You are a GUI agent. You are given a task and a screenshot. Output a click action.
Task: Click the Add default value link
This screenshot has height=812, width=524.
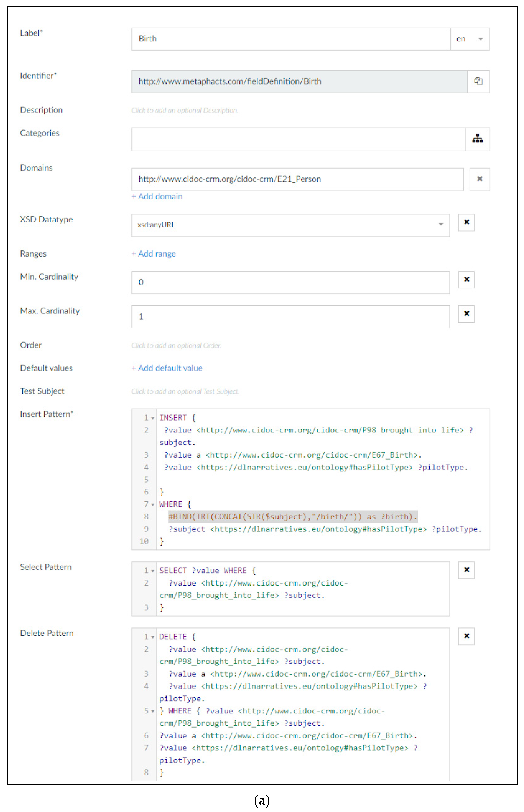167,368
